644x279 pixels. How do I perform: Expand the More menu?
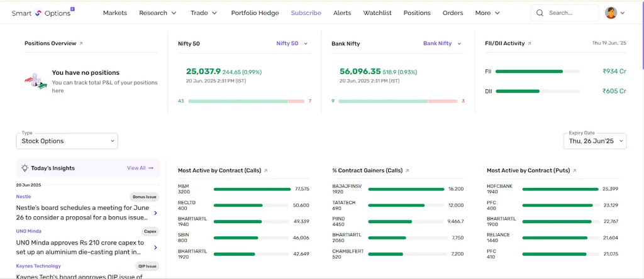tap(487, 13)
